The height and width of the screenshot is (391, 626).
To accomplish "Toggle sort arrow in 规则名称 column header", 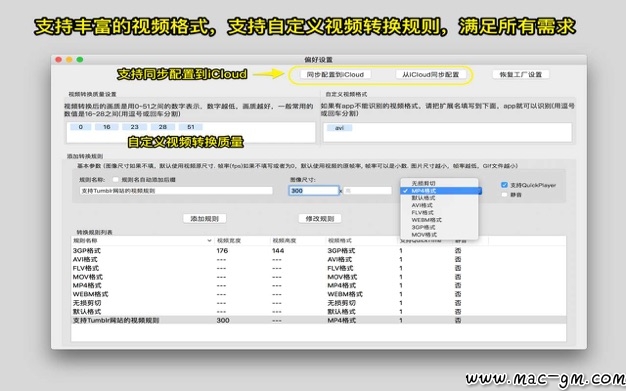I will (x=209, y=241).
